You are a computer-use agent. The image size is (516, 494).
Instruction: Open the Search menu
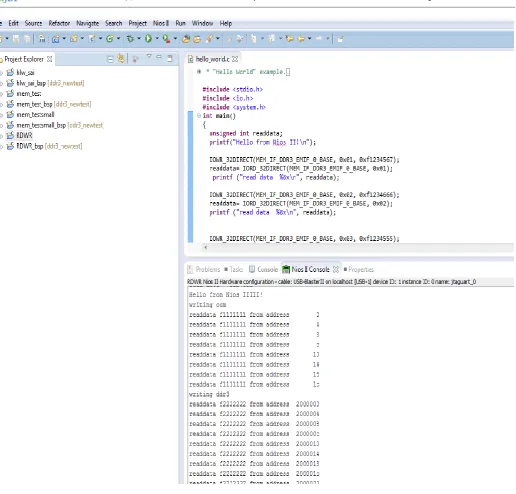click(114, 23)
